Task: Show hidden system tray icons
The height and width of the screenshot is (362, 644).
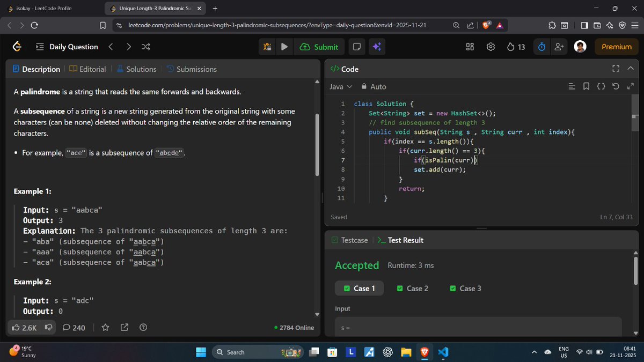Action: [534, 352]
